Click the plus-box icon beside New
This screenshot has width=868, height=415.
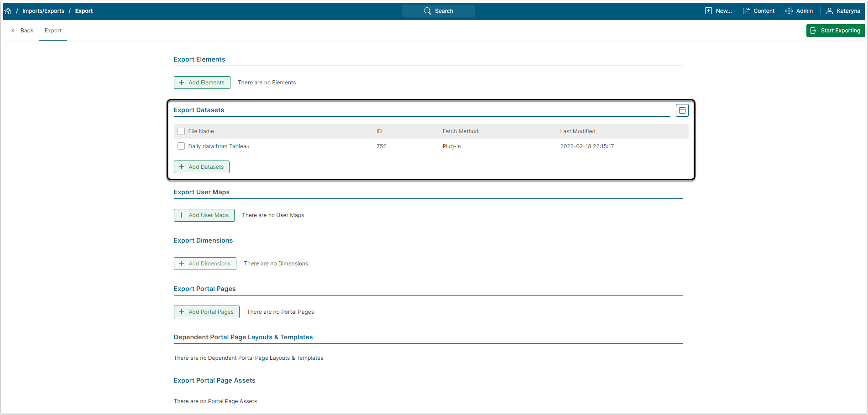pos(708,11)
